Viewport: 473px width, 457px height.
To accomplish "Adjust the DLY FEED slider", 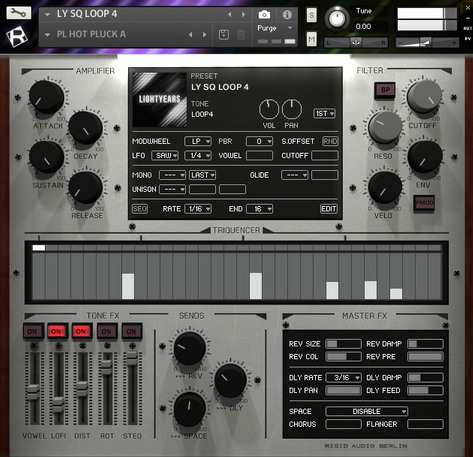I will click(425, 391).
